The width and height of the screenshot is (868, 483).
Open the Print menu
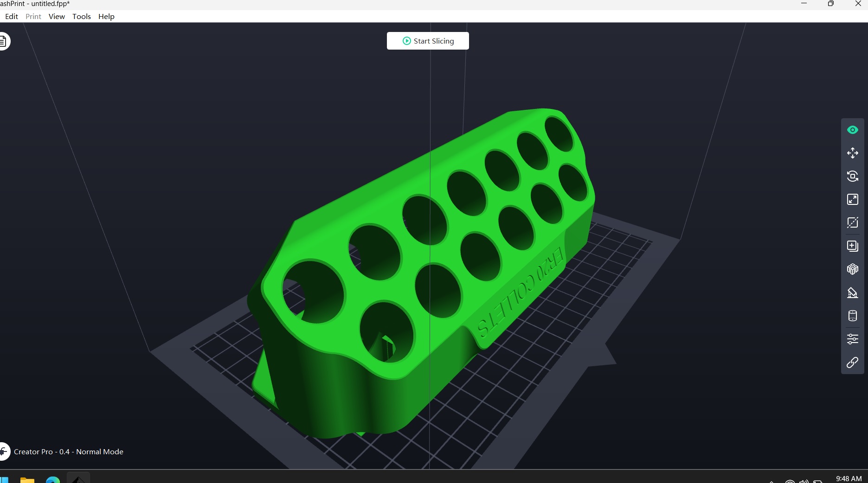[x=33, y=16]
